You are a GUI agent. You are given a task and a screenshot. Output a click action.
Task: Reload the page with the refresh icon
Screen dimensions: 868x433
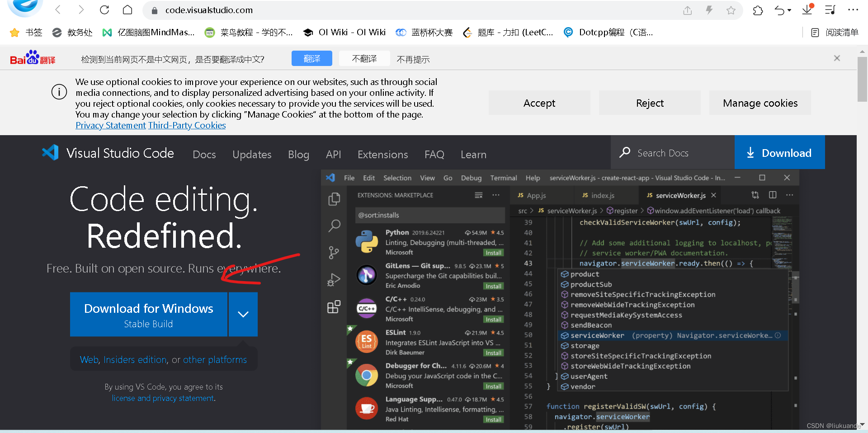(x=104, y=10)
